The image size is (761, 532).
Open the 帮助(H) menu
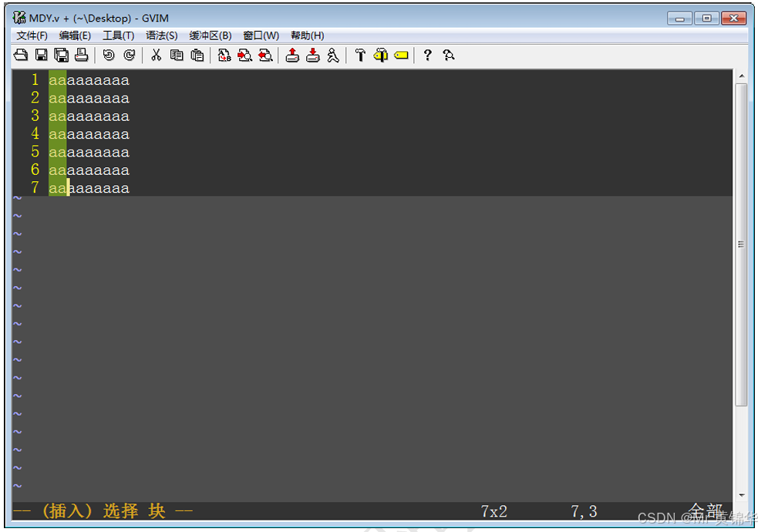(x=307, y=35)
